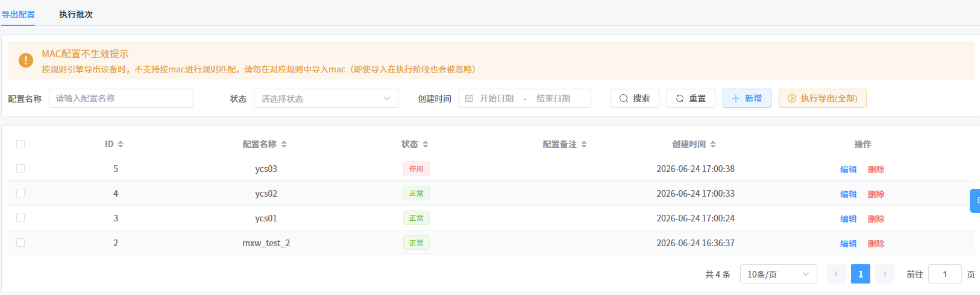This screenshot has width=980, height=295.
Task: Open the 执行批次 tab
Action: point(76,14)
